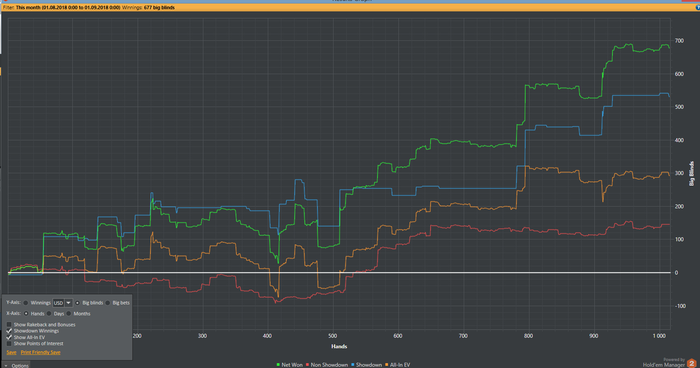The image size is (700, 368).
Task: Select the Months X-axis radio button
Action: [69, 314]
